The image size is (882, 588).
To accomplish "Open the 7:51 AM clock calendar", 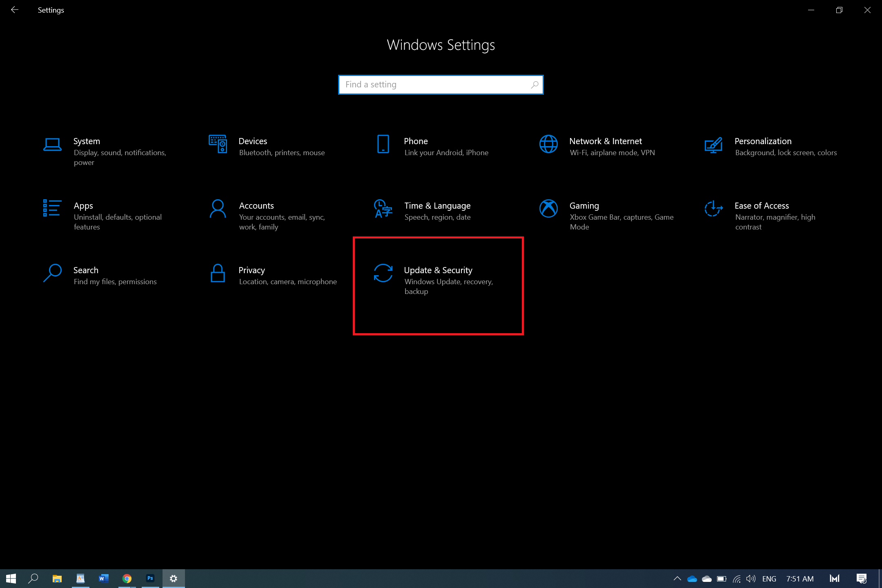I will click(800, 579).
